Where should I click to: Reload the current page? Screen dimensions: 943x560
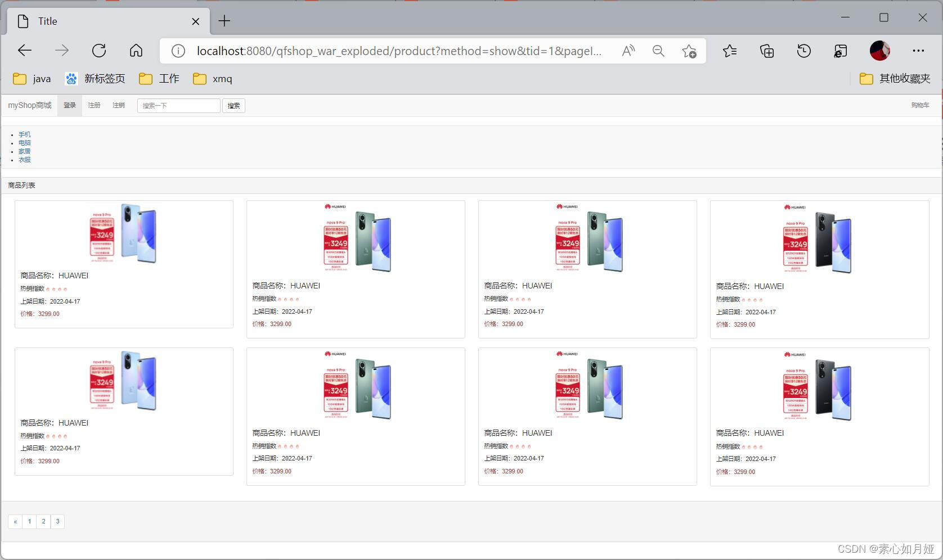[x=99, y=51]
